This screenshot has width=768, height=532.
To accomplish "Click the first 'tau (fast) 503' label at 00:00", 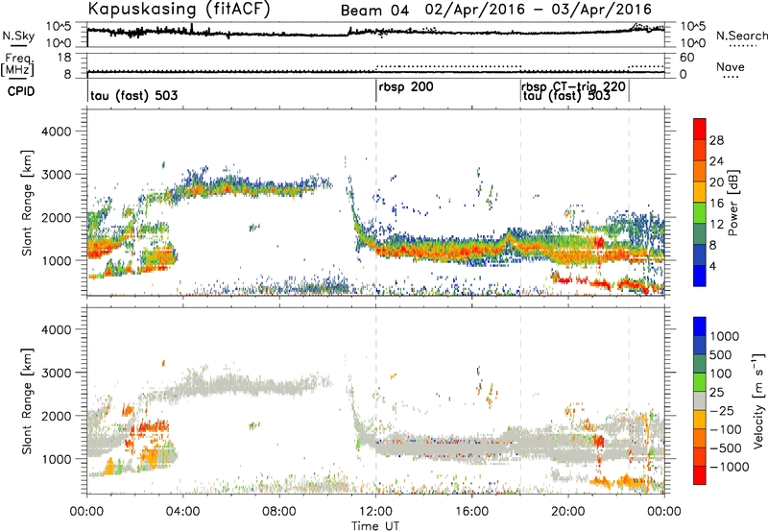I will tap(133, 95).
